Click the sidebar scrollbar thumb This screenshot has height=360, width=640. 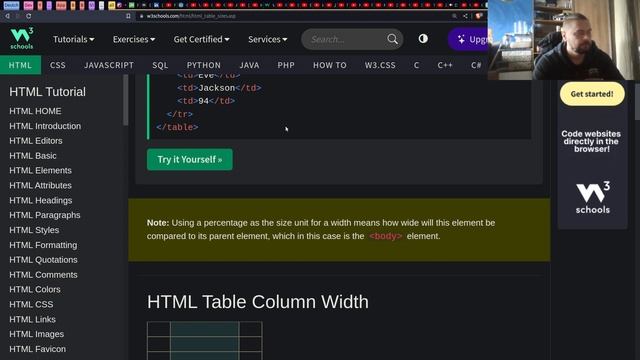pyautogui.click(x=126, y=100)
